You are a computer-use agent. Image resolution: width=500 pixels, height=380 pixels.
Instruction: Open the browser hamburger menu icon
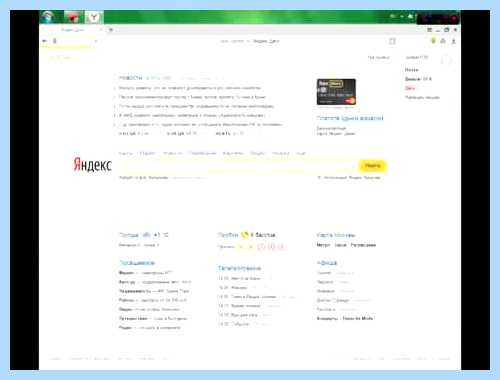click(x=430, y=30)
